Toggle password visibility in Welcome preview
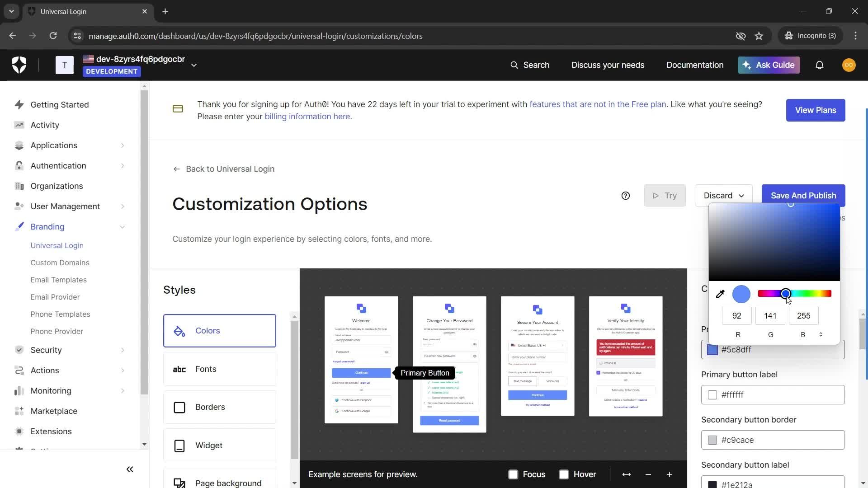Viewport: 868px width, 488px height. click(x=387, y=352)
